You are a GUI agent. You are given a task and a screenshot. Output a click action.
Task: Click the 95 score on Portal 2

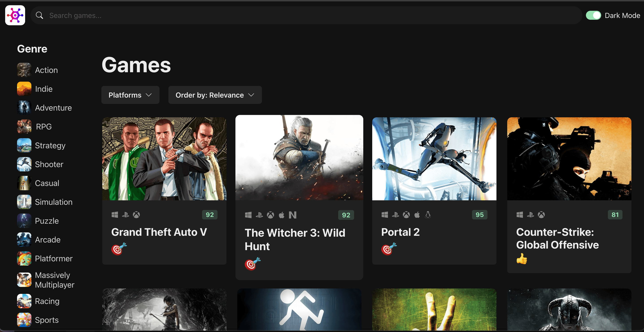(479, 215)
